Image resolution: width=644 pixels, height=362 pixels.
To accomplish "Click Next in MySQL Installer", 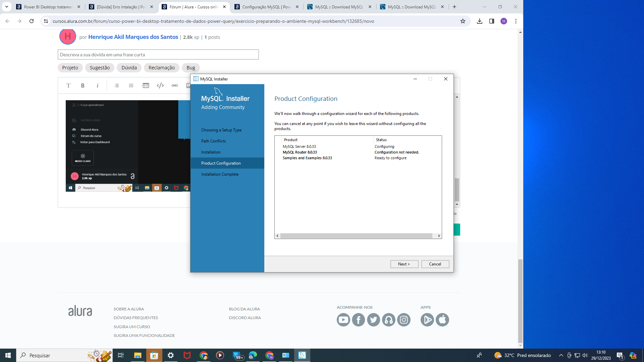I will tap(404, 264).
